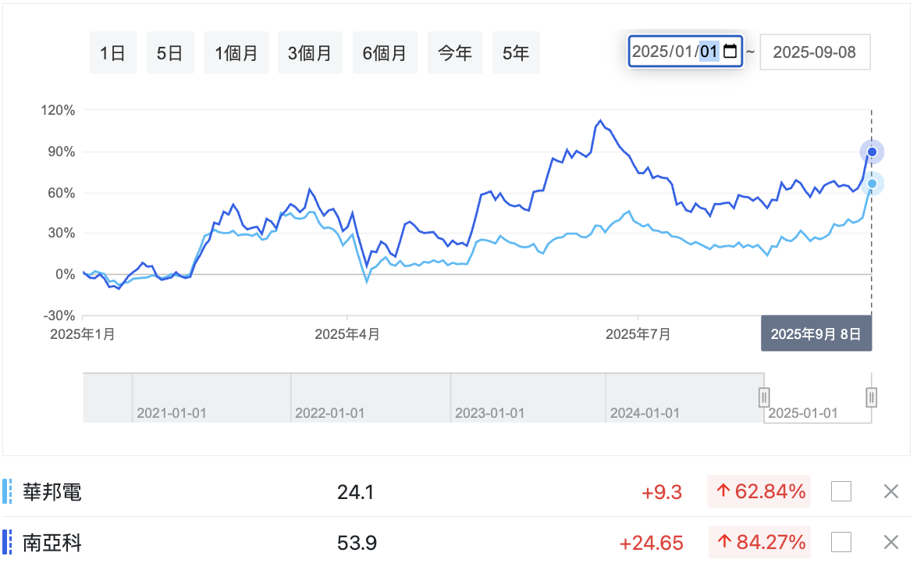Click the light blue data point on chart

872,184
